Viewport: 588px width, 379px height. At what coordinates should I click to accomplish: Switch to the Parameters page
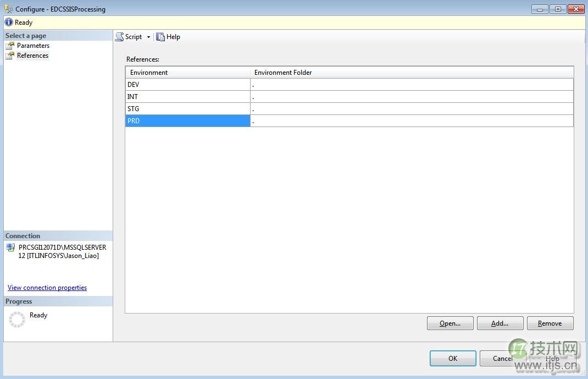33,46
